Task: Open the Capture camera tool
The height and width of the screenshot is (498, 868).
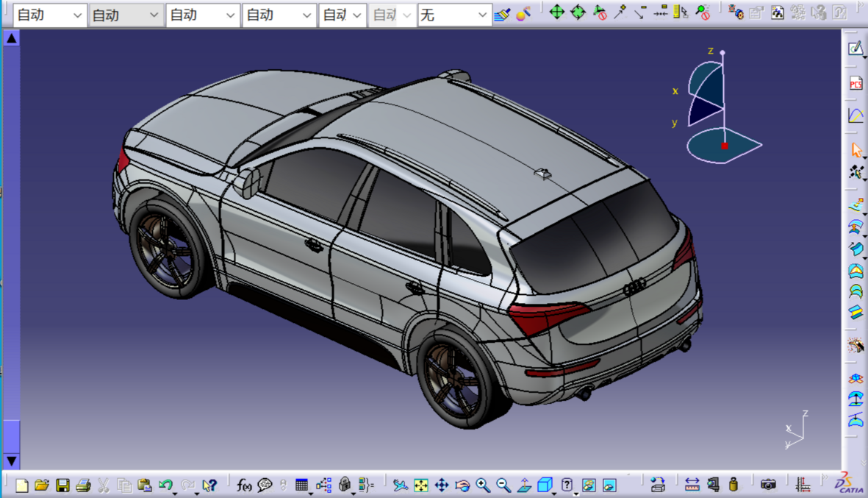Action: pos(768,485)
